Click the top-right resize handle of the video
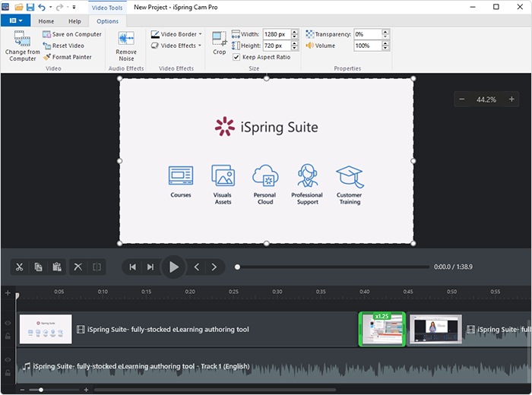 [x=413, y=79]
